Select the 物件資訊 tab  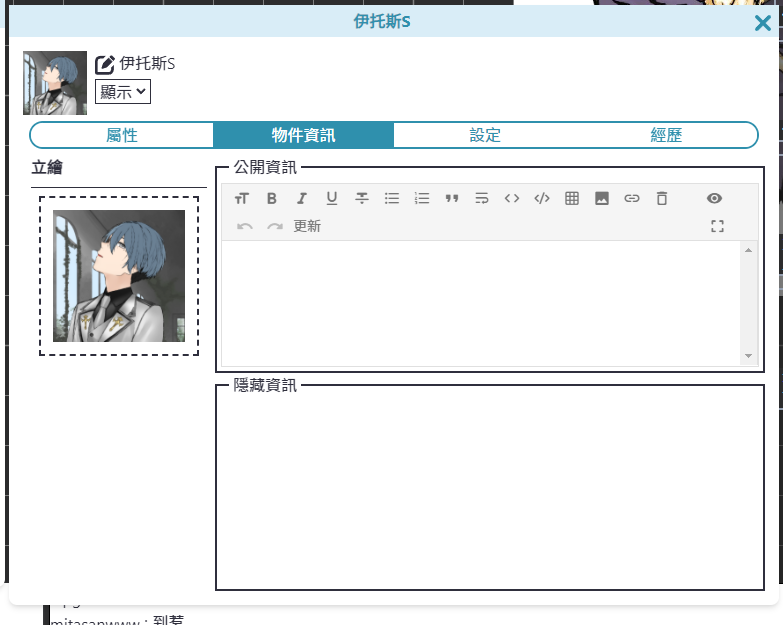point(304,135)
